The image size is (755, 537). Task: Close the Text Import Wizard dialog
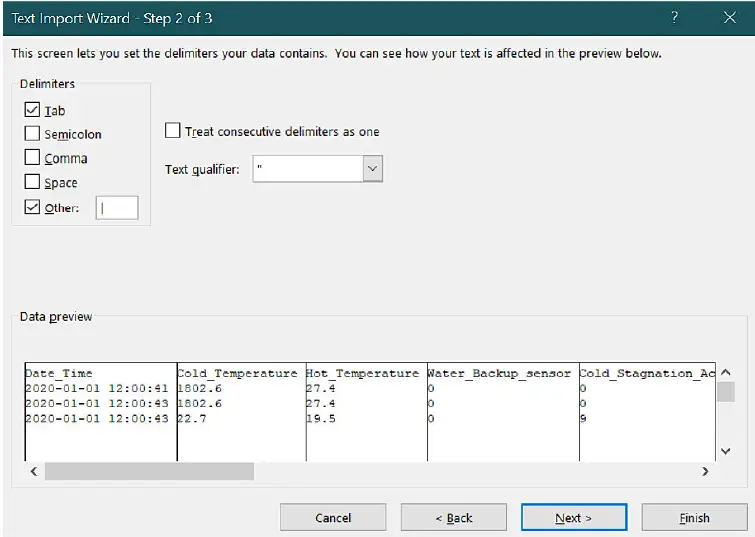point(730,18)
